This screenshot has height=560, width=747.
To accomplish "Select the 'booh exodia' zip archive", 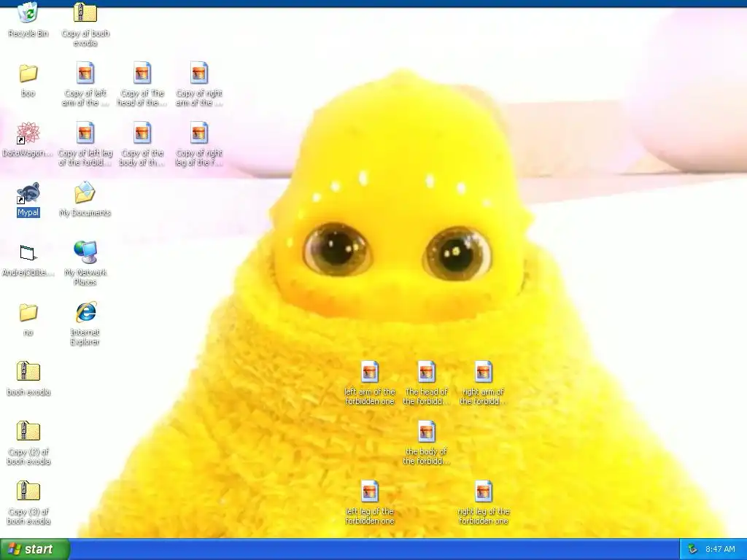I will point(28,372).
